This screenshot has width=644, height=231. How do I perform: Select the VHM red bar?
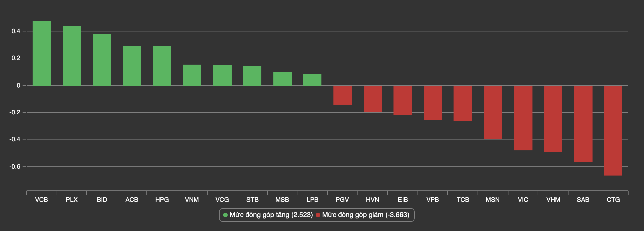pos(553,119)
